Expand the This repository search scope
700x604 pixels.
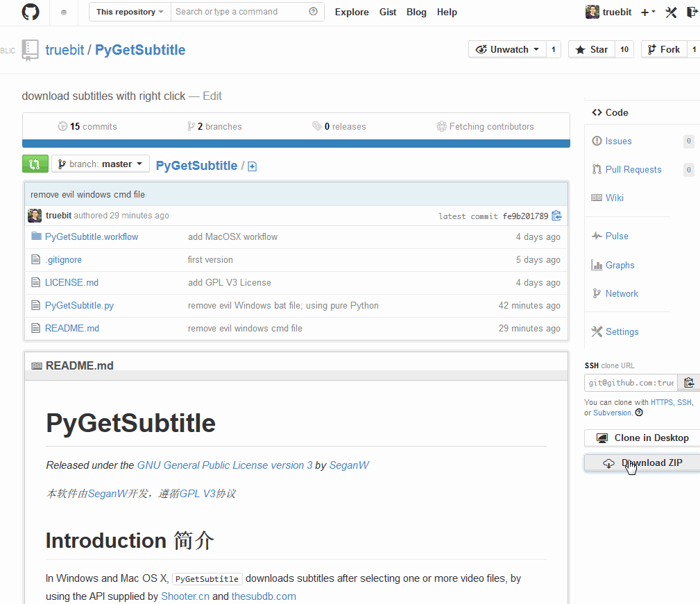coord(130,12)
